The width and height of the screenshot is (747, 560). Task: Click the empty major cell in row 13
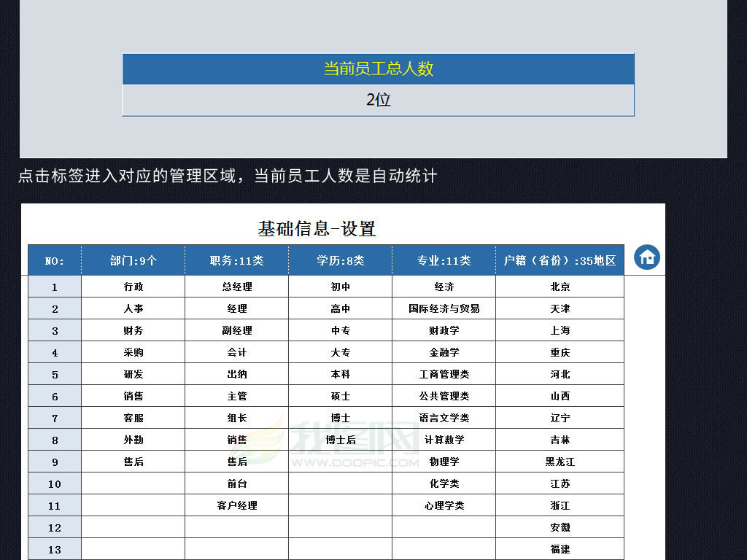point(444,550)
